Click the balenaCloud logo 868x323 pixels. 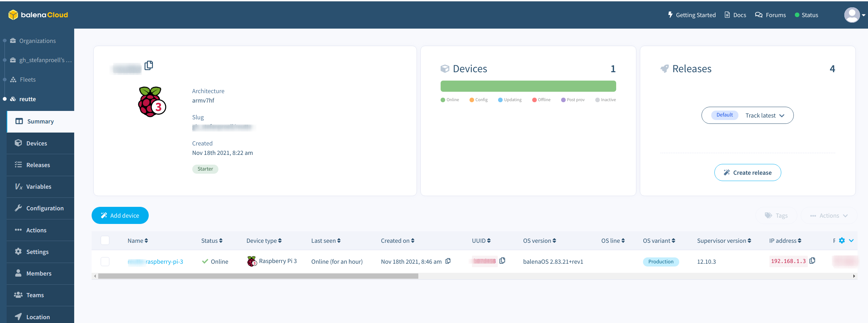pos(38,15)
